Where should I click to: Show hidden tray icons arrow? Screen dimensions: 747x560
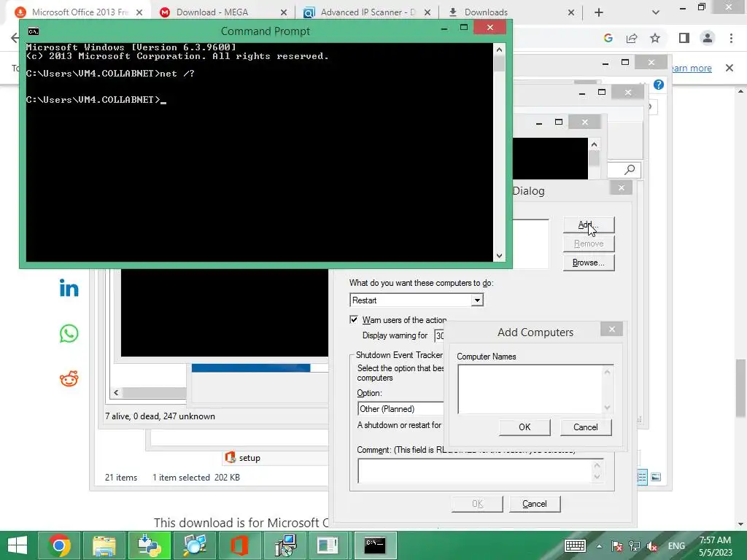(599, 546)
